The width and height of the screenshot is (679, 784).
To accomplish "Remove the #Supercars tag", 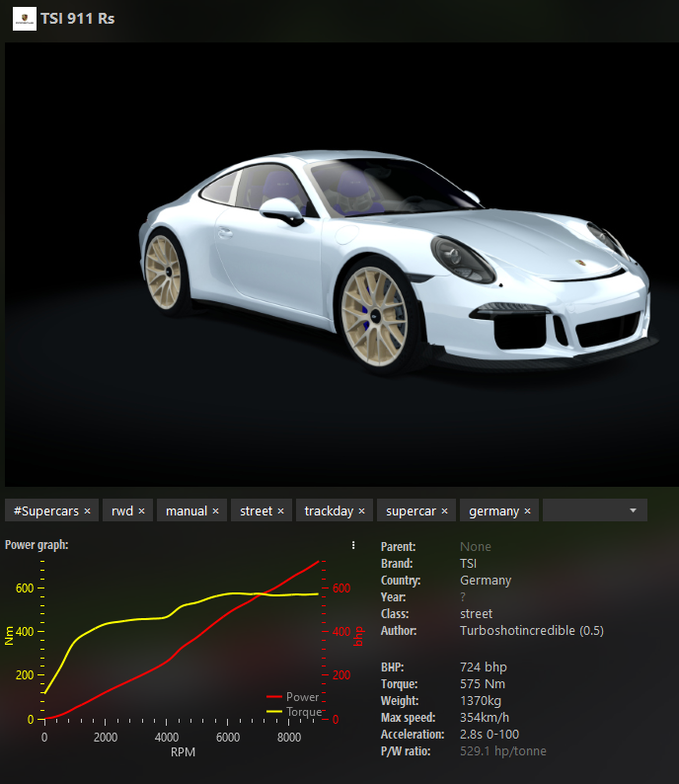I will (87, 511).
